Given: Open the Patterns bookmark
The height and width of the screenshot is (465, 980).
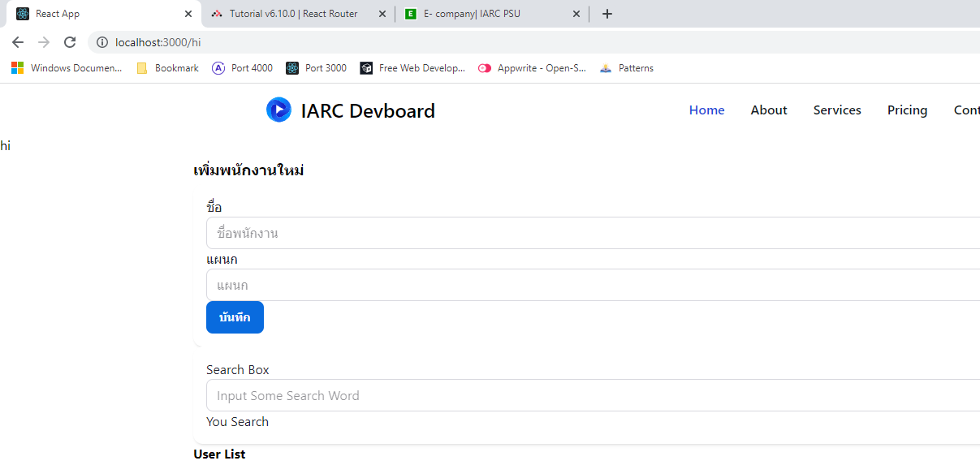Looking at the screenshot, I should point(627,68).
